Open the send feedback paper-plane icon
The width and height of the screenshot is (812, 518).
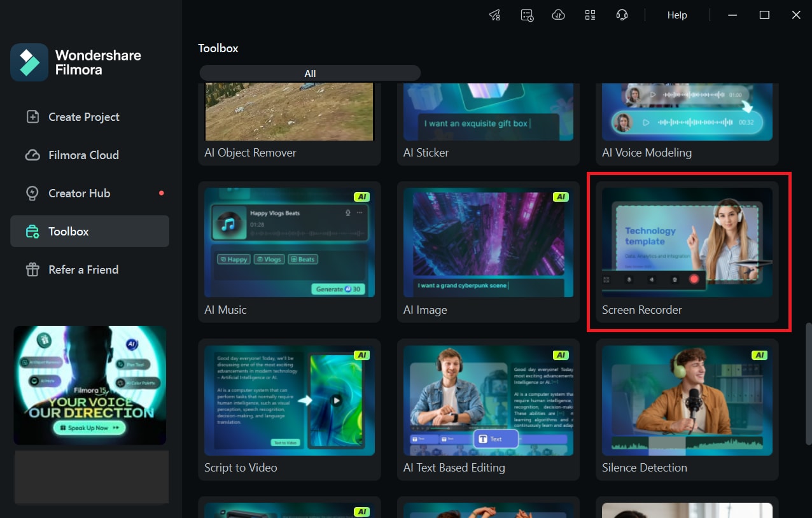pyautogui.click(x=495, y=15)
